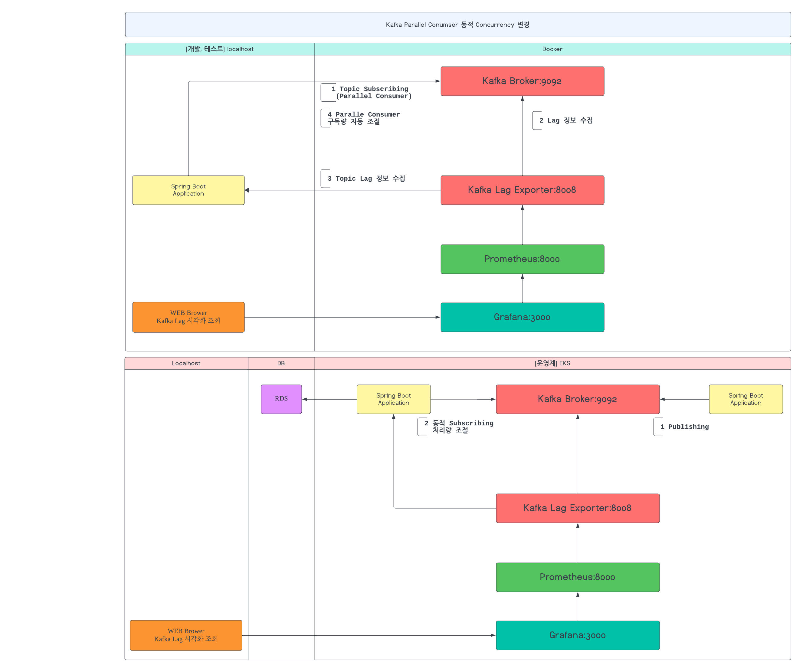803x672 pixels.
Task: Select top Kafka Broker:9092 node
Action: [522, 81]
